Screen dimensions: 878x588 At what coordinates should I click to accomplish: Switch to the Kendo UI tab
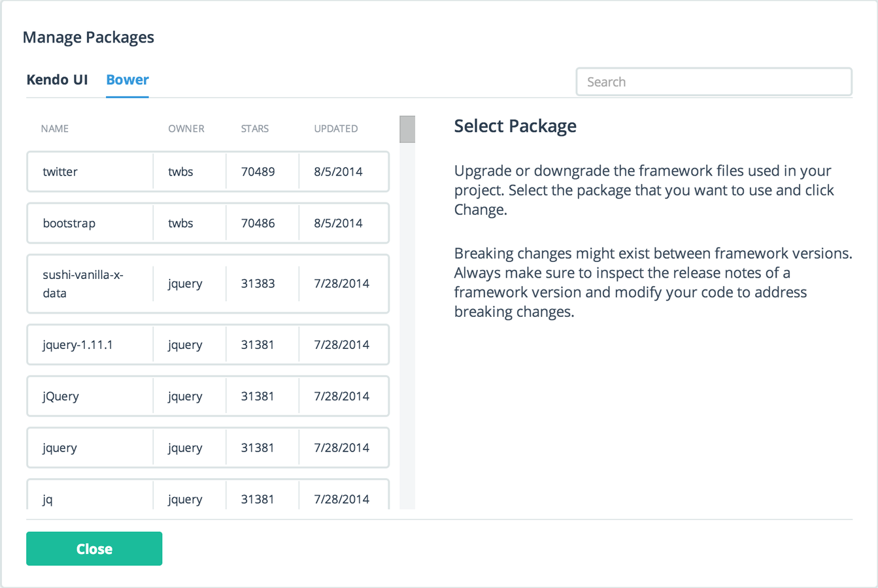tap(57, 80)
